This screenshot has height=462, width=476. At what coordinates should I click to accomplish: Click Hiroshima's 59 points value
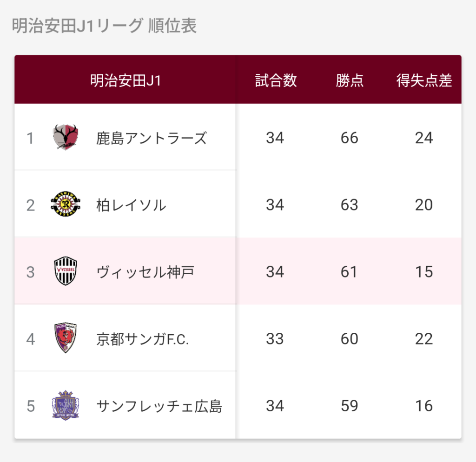[350, 406]
